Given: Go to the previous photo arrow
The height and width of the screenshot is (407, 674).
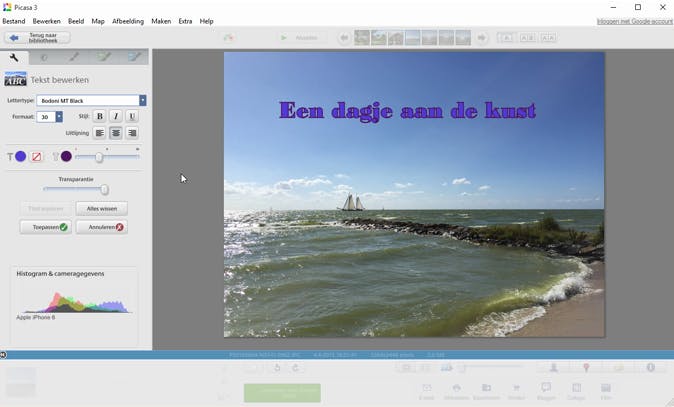Looking at the screenshot, I should 344,38.
